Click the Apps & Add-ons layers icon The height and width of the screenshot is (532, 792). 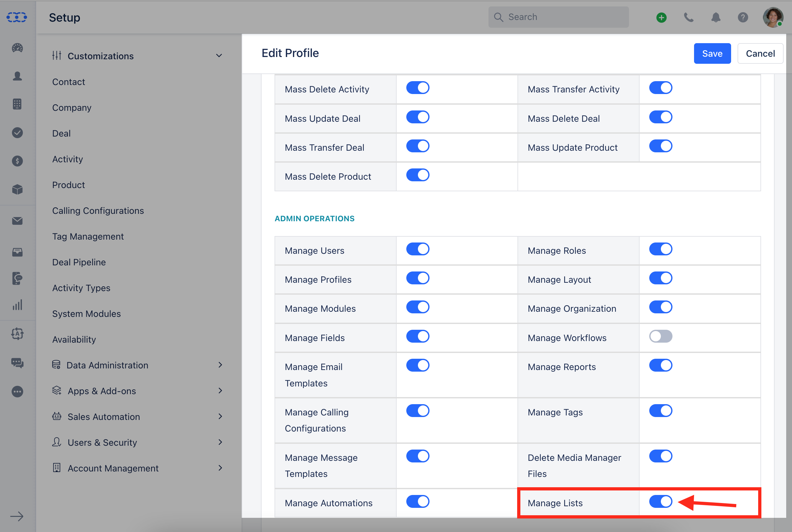(x=57, y=391)
